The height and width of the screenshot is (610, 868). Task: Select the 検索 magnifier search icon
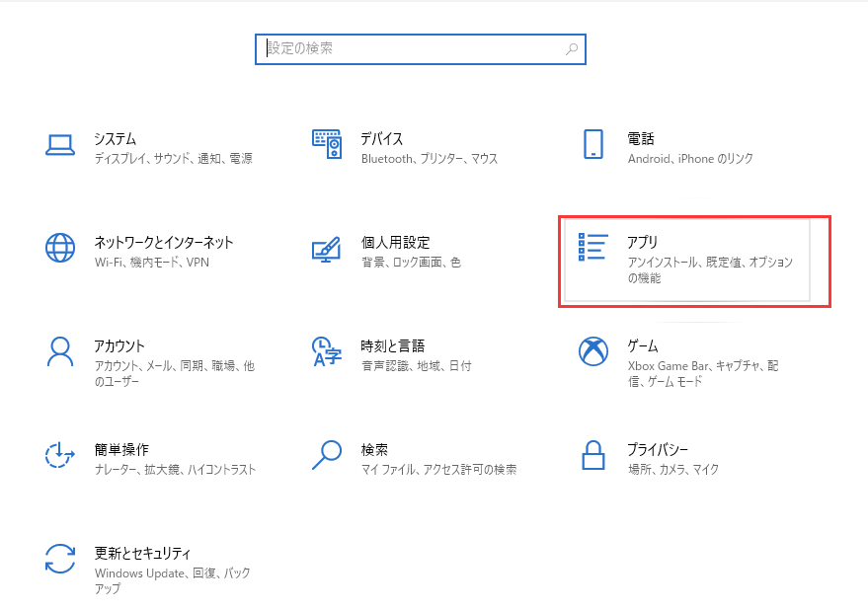click(327, 455)
